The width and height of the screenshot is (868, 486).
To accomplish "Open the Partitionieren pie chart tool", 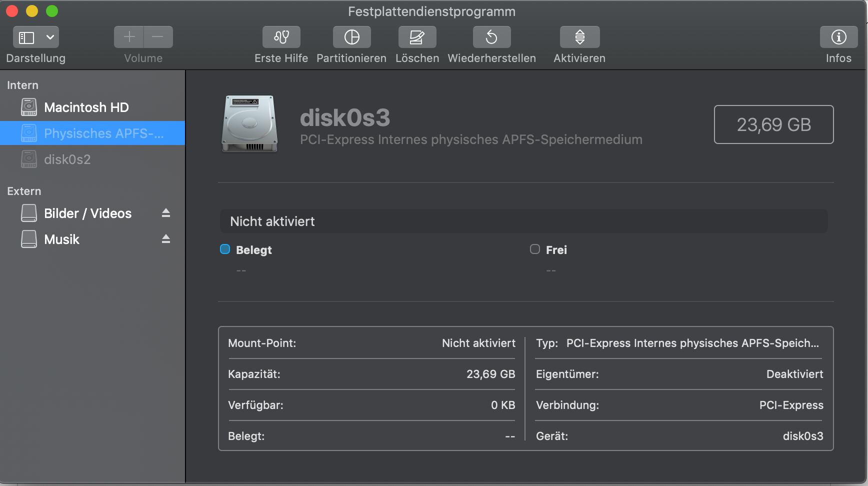I will (351, 37).
